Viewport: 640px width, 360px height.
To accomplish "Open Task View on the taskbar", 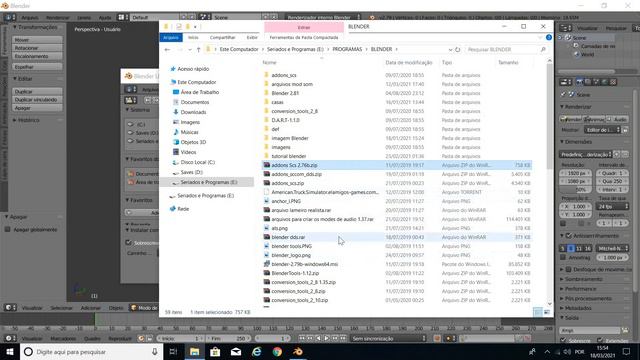I will 173,351.
